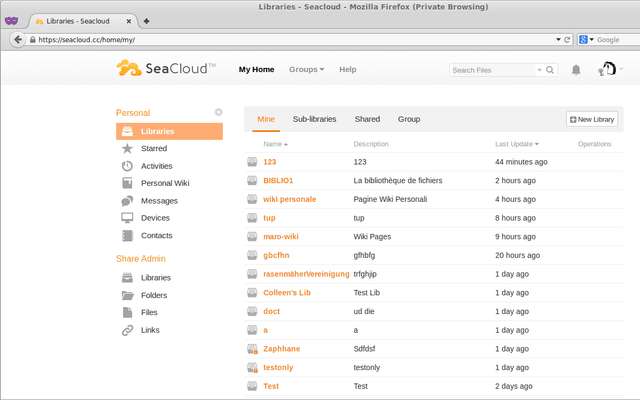The height and width of the screenshot is (400, 640).
Task: Click the Share Admin Files icon
Action: [127, 313]
